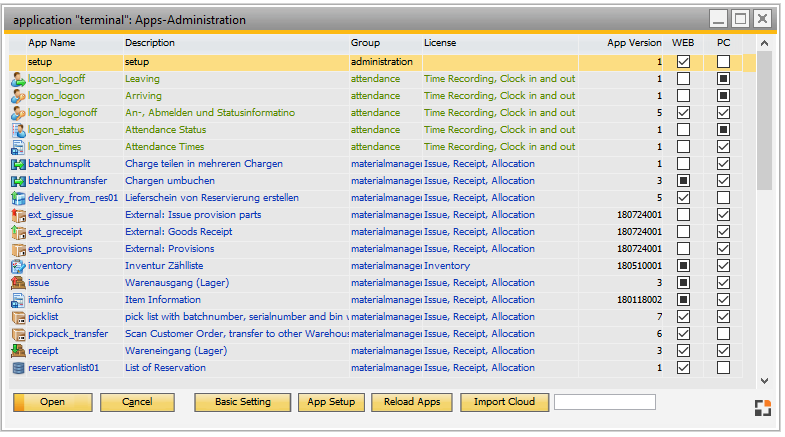785x437 pixels.
Task: Click the receipt app icon
Action: click(17, 351)
